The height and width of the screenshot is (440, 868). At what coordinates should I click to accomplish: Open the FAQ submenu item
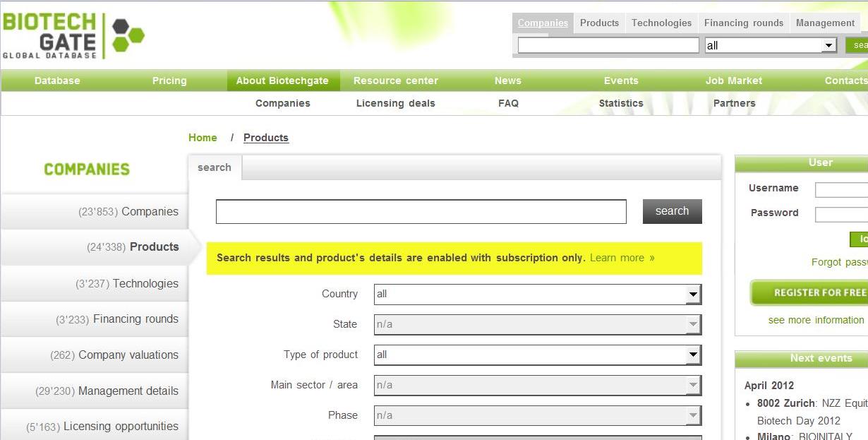[x=508, y=103]
